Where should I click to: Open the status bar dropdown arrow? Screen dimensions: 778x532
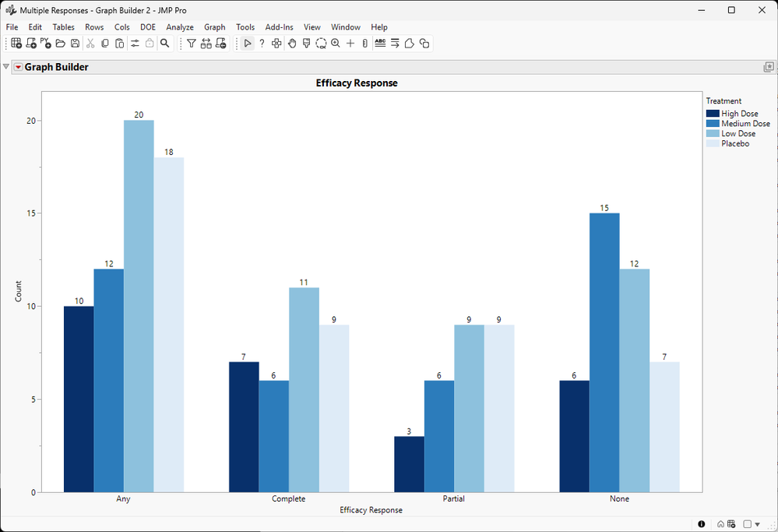[757, 524]
